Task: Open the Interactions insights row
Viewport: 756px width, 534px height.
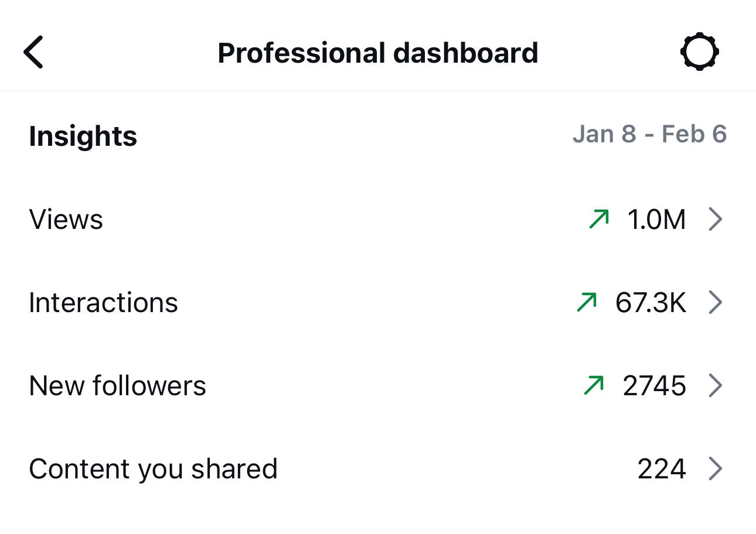Action: pos(103,303)
